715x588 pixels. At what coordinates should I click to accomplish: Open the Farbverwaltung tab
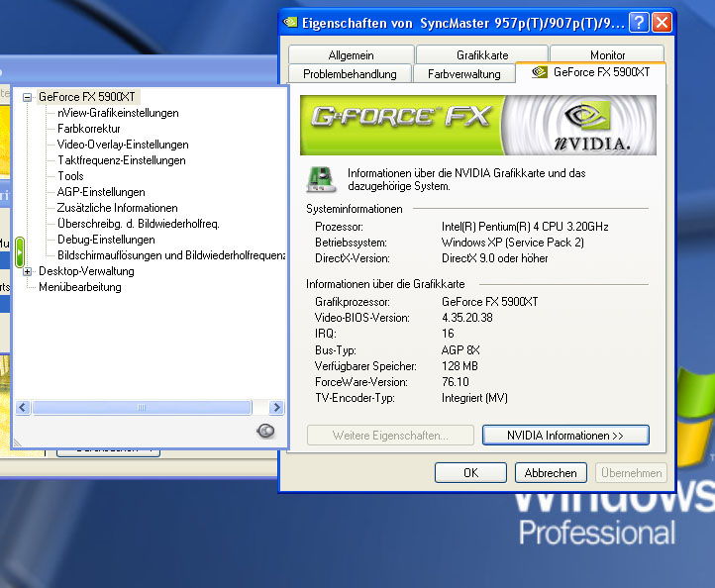pos(464,74)
